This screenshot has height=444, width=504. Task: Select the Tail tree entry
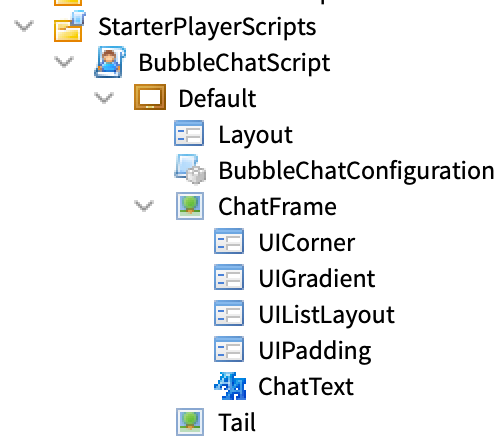(x=237, y=422)
